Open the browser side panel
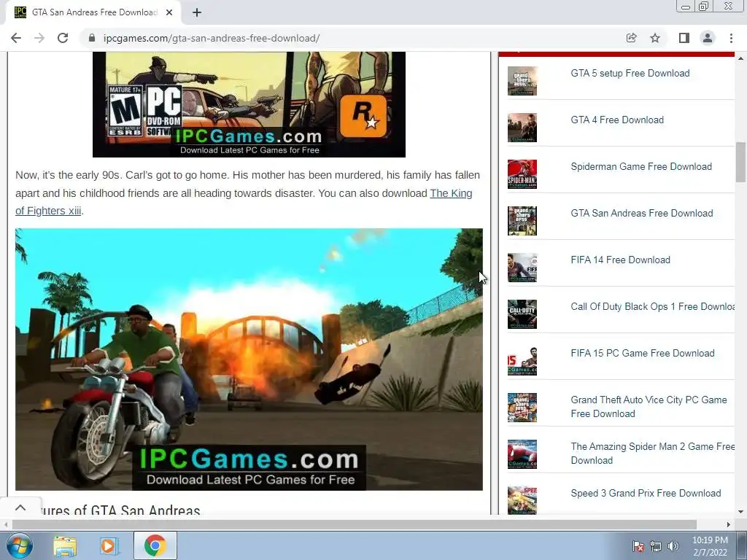The height and width of the screenshot is (560, 747). click(684, 38)
